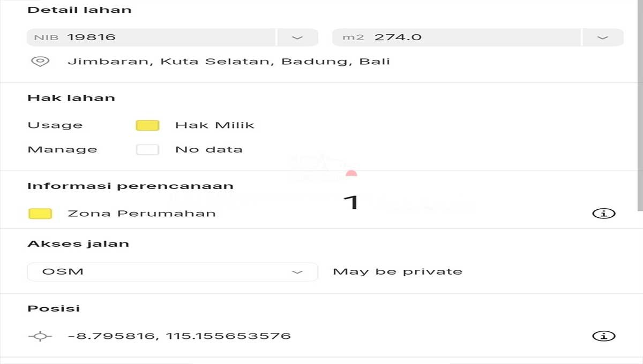Click the NIB 19816 field
The width and height of the screenshot is (643, 364).
pos(152,37)
